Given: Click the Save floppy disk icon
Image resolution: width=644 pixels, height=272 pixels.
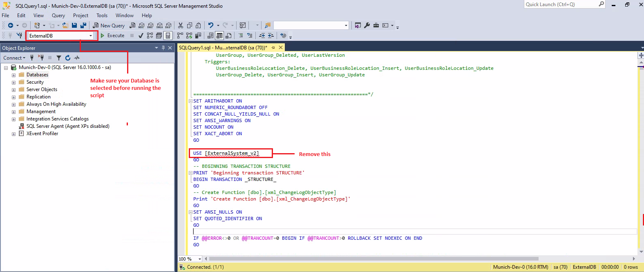Looking at the screenshot, I should 74,25.
